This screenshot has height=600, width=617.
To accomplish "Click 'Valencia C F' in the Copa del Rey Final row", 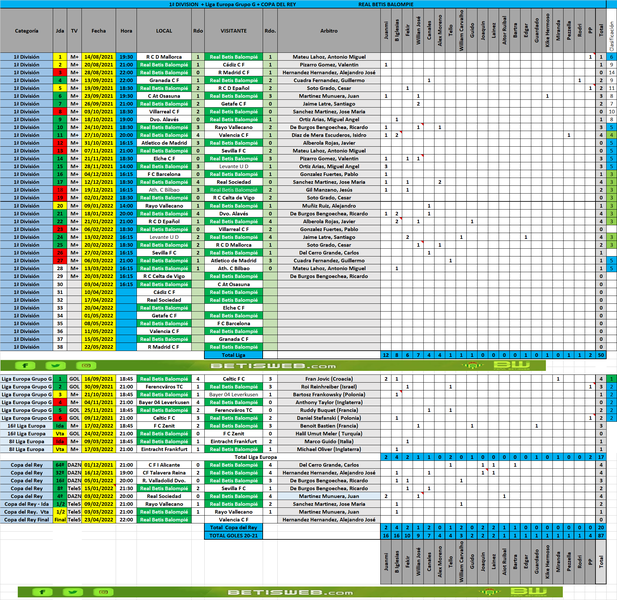I will click(x=234, y=520).
